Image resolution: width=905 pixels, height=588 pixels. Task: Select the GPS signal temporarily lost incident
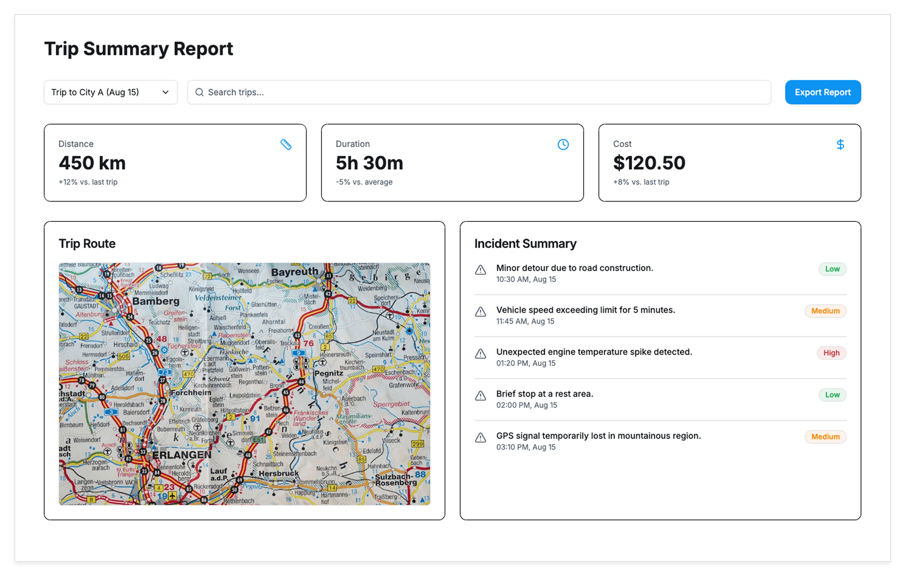pos(598,436)
